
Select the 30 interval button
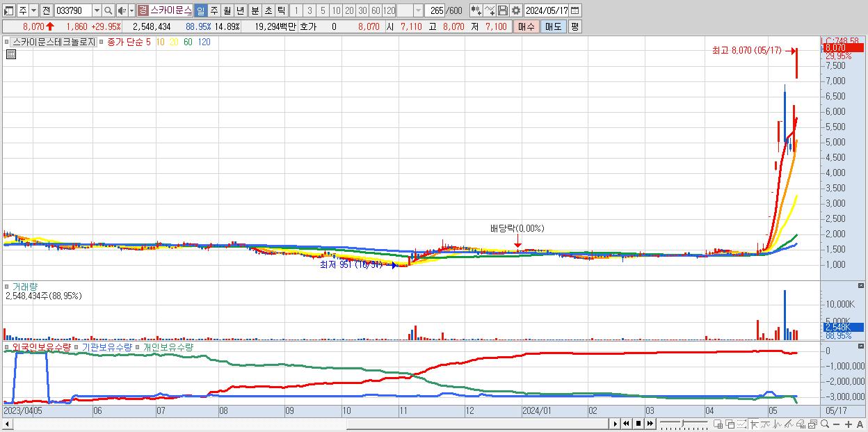click(x=362, y=10)
